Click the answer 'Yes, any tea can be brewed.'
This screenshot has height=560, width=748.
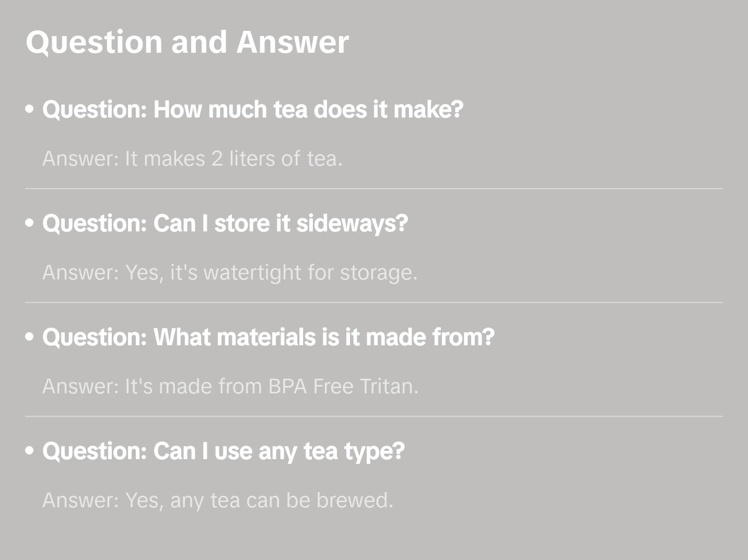point(217,500)
